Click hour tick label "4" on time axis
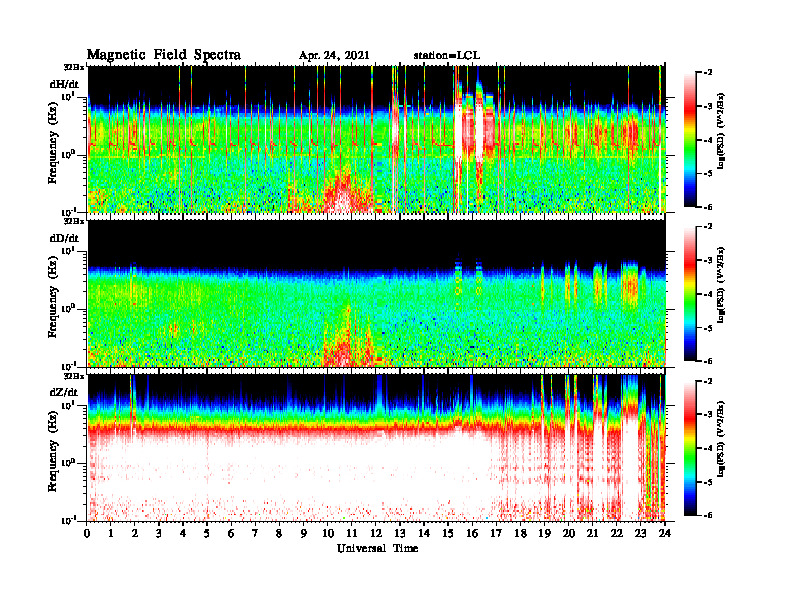Image resolution: width=792 pixels, height=612 pixels. click(183, 534)
